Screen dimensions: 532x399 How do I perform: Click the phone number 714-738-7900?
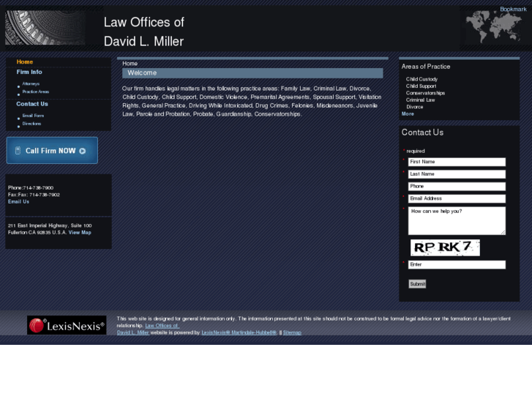click(38, 187)
